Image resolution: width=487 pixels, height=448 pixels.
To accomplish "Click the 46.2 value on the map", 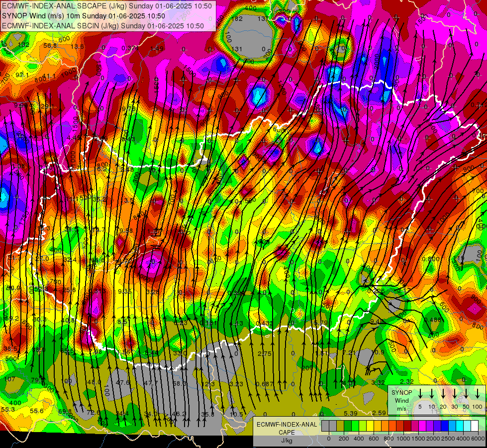I will coord(179,414).
